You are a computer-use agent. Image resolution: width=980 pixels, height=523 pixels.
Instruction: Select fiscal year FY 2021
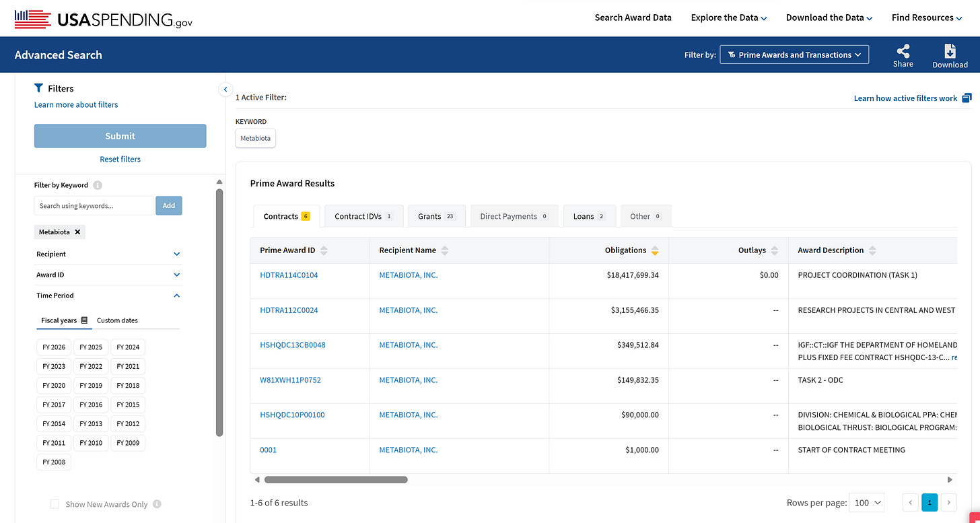(x=128, y=366)
